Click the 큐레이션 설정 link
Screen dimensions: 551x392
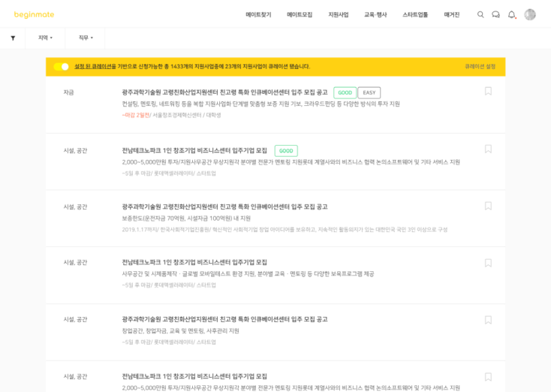coord(480,67)
